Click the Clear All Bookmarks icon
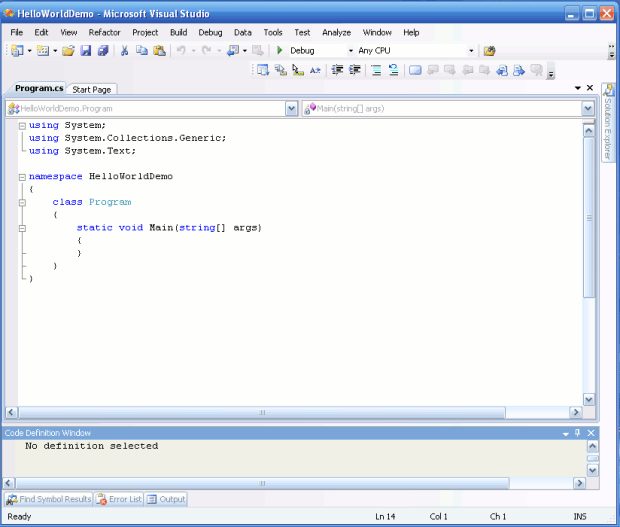Image resolution: width=620 pixels, height=527 pixels. tap(537, 70)
